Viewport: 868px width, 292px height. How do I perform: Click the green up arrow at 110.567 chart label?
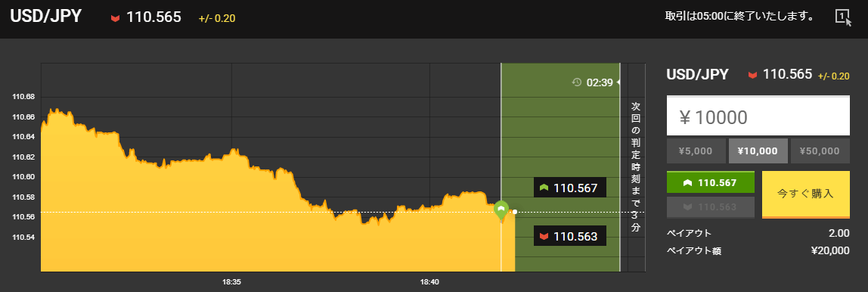click(544, 188)
